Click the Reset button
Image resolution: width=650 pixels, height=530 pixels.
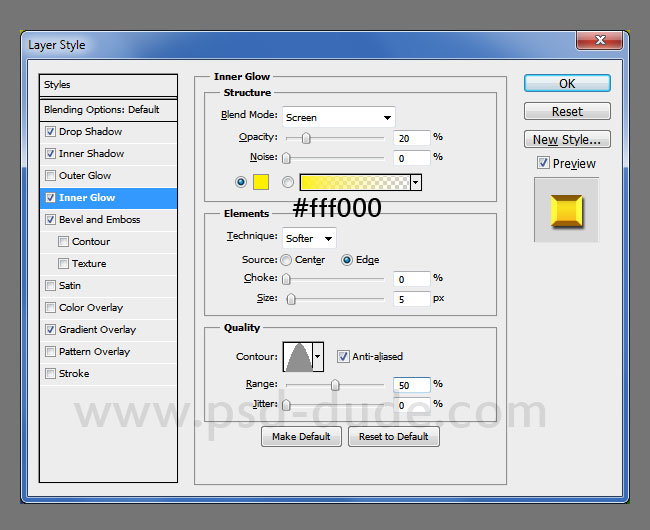[567, 111]
